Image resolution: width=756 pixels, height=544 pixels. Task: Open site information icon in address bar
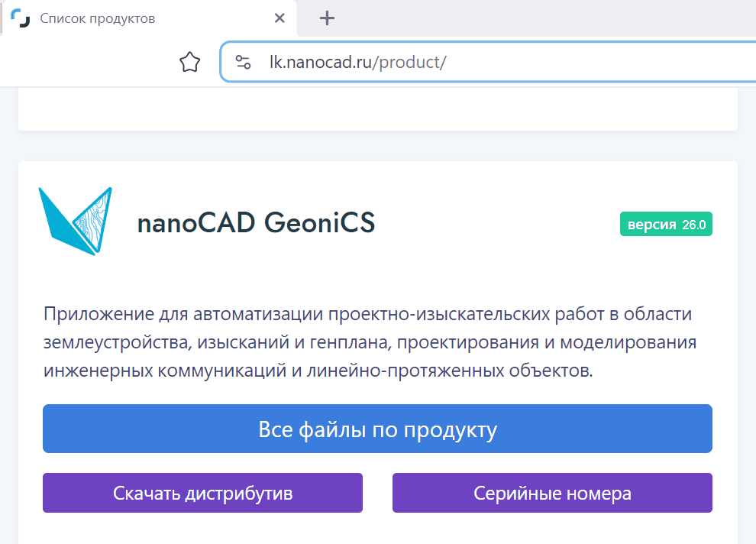tap(244, 63)
